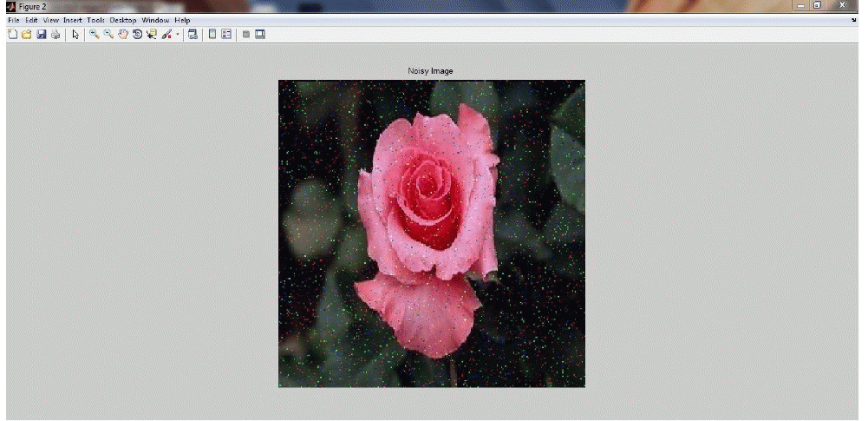Image resolution: width=868 pixels, height=421 pixels.
Task: Activate the Rotate 3D tool
Action: click(x=137, y=35)
